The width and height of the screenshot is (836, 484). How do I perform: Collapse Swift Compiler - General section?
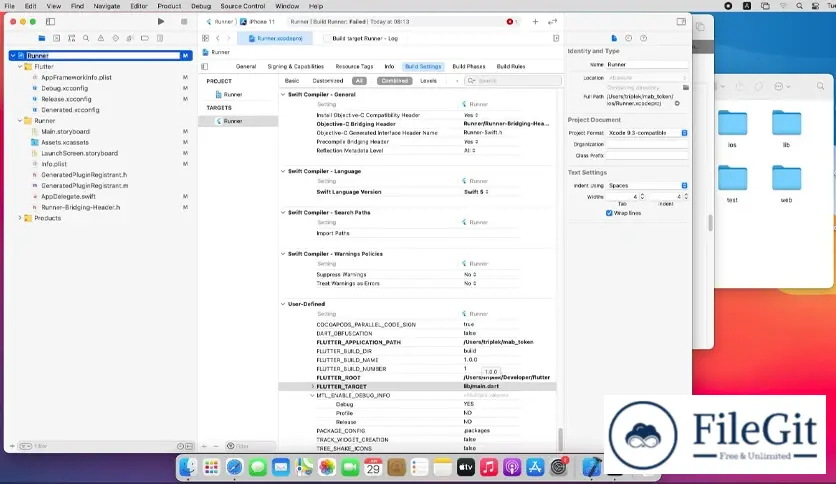coord(283,94)
